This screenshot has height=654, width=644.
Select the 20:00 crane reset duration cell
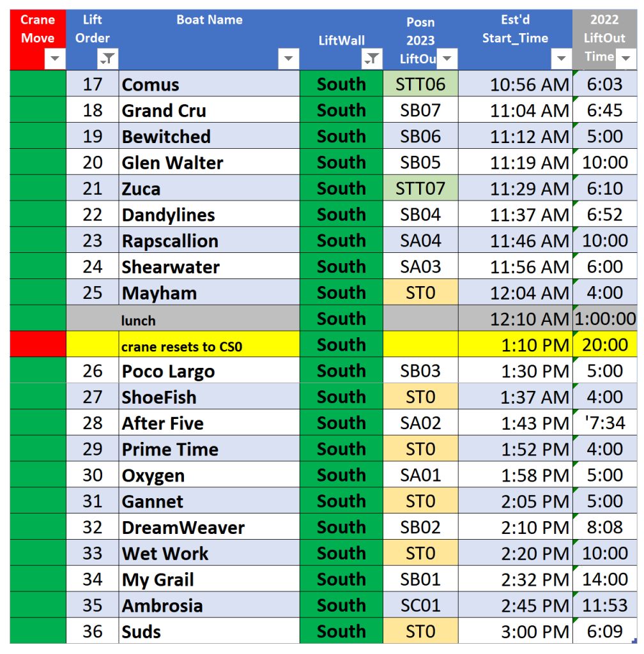coord(605,344)
